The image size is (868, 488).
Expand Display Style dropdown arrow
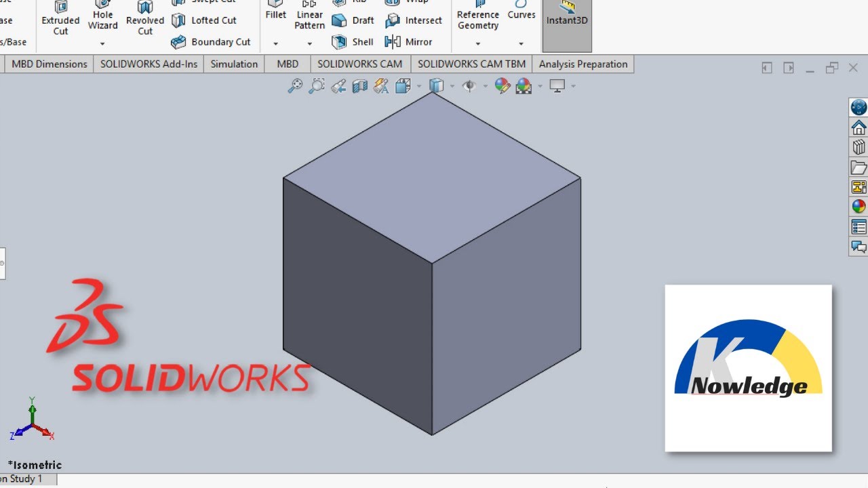coord(452,86)
